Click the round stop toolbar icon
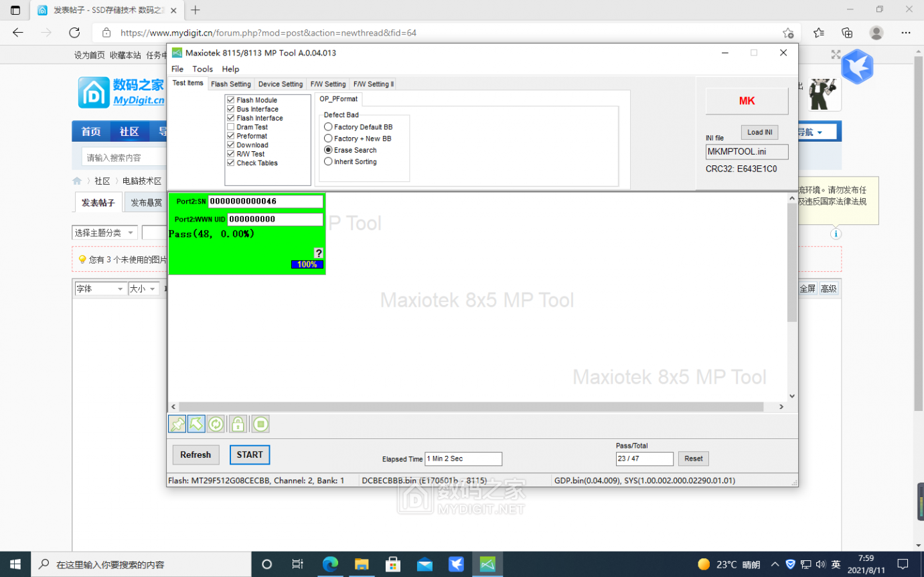 [x=260, y=424]
